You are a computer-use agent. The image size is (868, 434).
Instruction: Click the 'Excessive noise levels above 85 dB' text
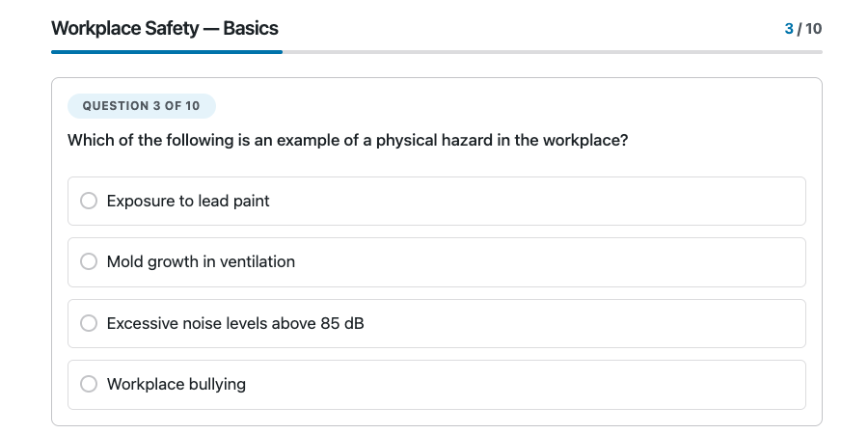pos(235,323)
